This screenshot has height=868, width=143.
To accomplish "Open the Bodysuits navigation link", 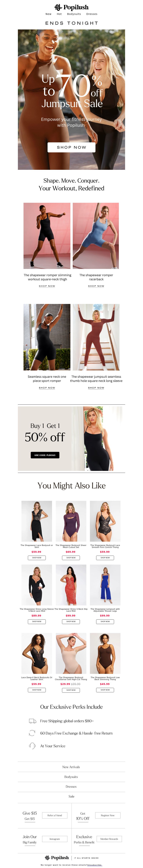I will (74, 14).
